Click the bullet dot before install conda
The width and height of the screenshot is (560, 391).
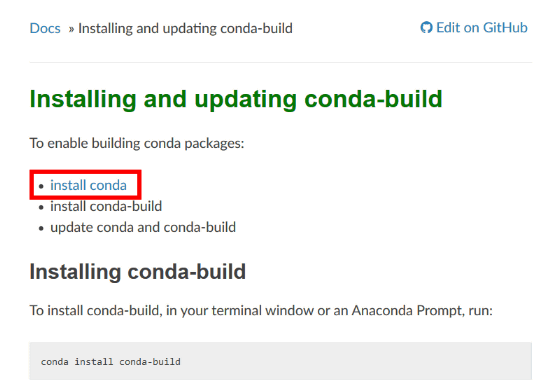point(41,186)
